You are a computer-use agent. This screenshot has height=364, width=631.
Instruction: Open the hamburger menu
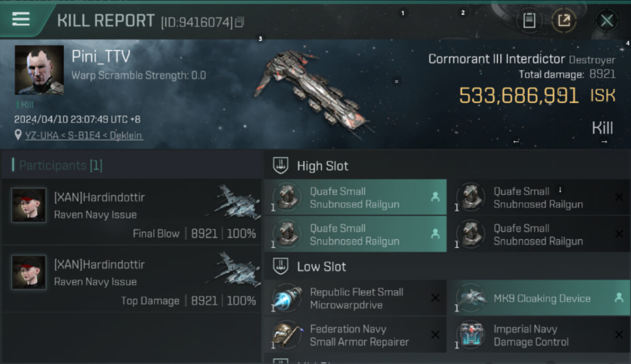click(21, 19)
